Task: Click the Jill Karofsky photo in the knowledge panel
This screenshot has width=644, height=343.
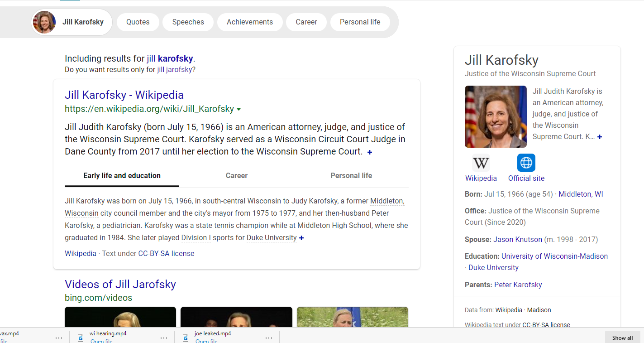Action: tap(496, 116)
